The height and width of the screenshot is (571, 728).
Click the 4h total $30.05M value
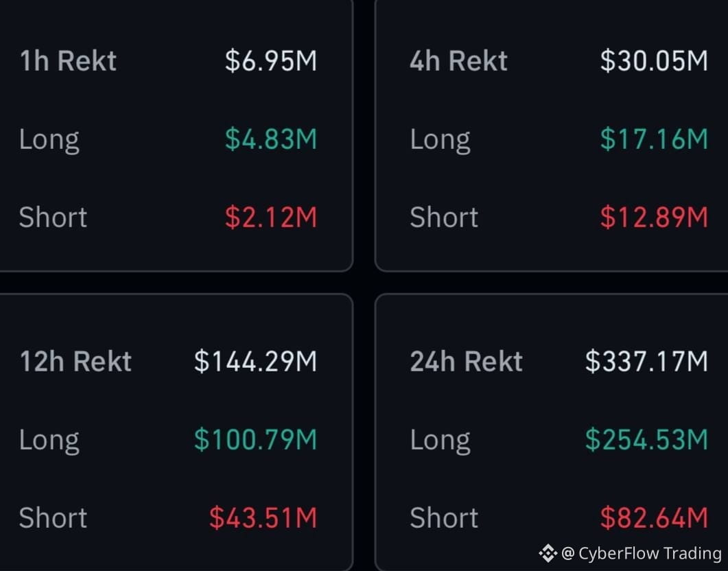pyautogui.click(x=654, y=61)
